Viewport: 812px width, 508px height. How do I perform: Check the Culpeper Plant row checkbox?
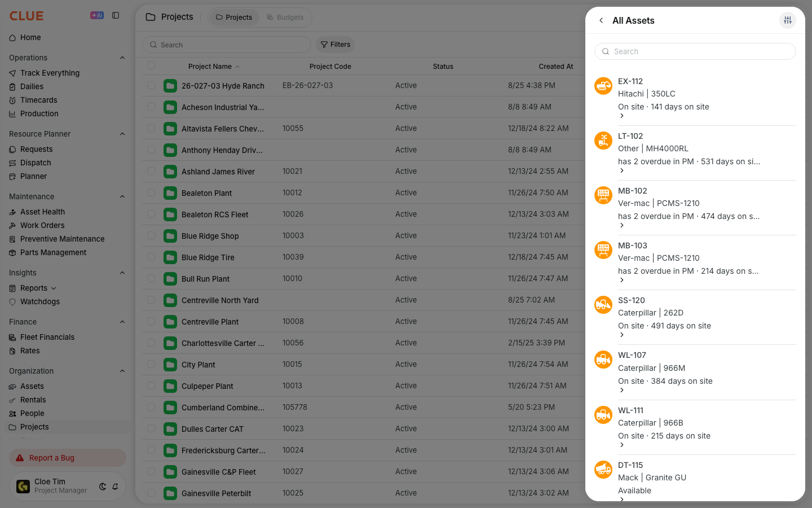[x=151, y=386]
